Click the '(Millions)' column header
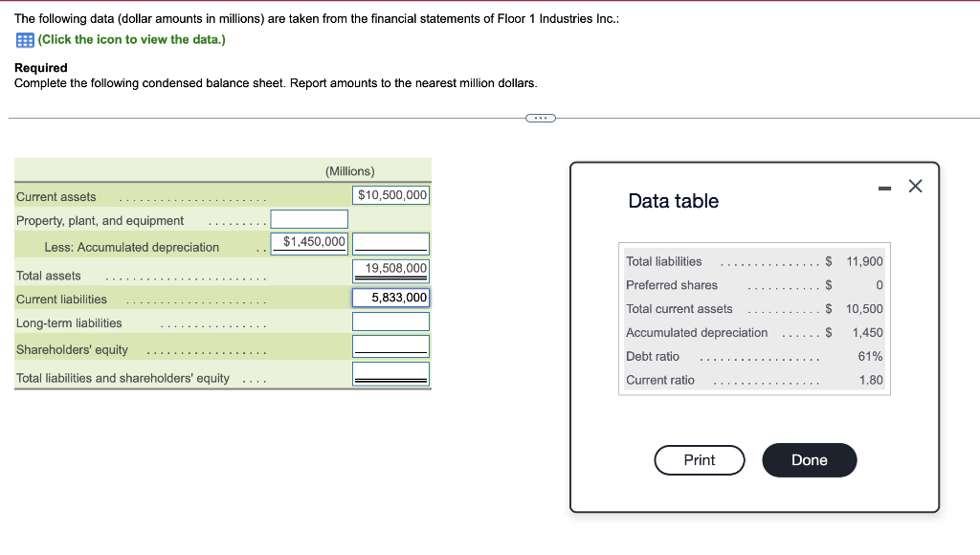Viewport: 980px width, 555px height. tap(350, 171)
